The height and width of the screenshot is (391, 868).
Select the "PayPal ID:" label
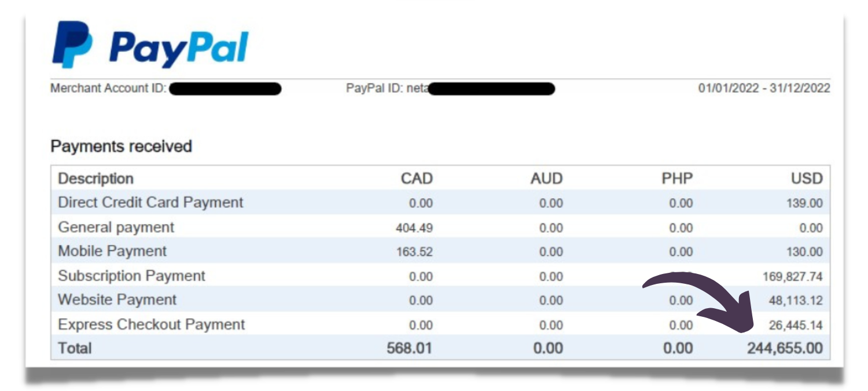click(x=376, y=89)
